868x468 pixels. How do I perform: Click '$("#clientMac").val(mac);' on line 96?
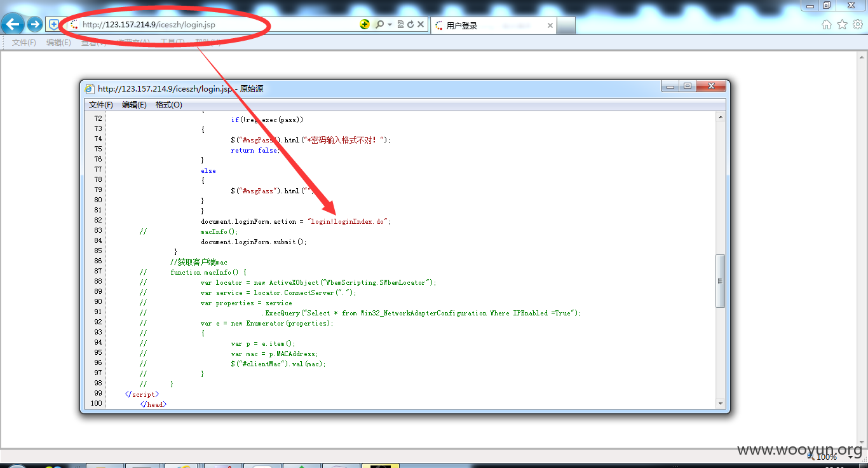pyautogui.click(x=278, y=364)
